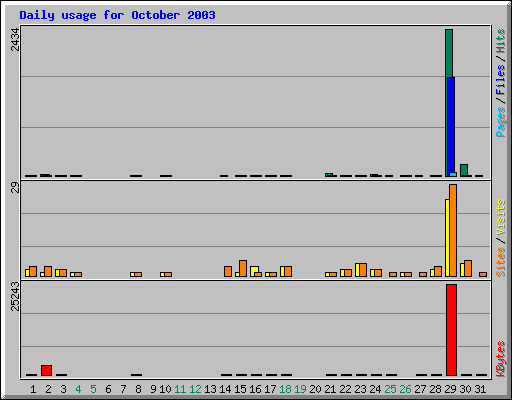The height and width of the screenshot is (400, 512).
Task: Click green weekend day 18 axis label
Action: point(285,389)
